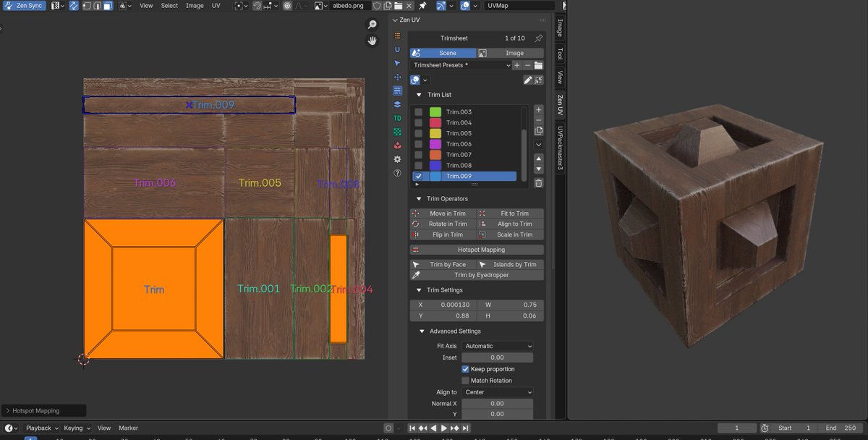Screen dimensions: 868x440
Task: Collapse the Trim List section
Action: [x=418, y=95]
